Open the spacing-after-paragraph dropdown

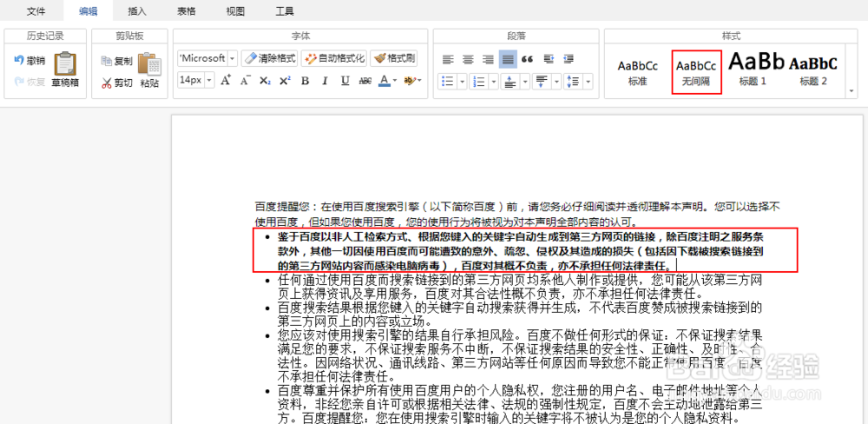[x=556, y=82]
